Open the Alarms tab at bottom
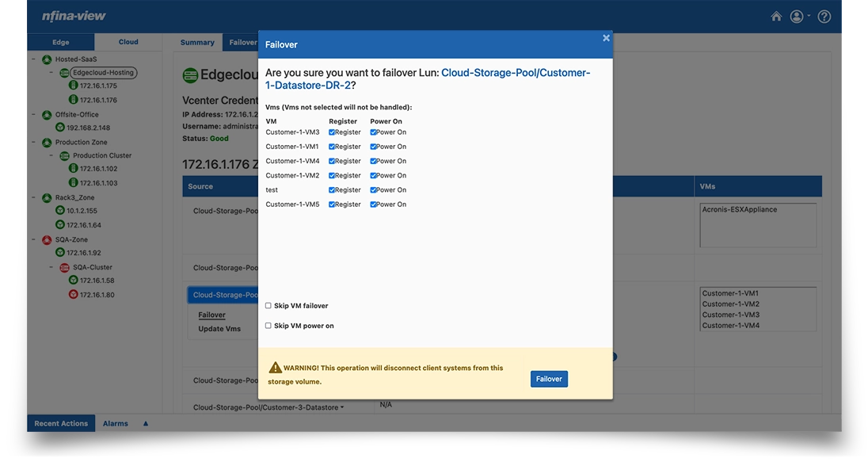Image resolution: width=868 pixels, height=466 pixels. click(116, 423)
